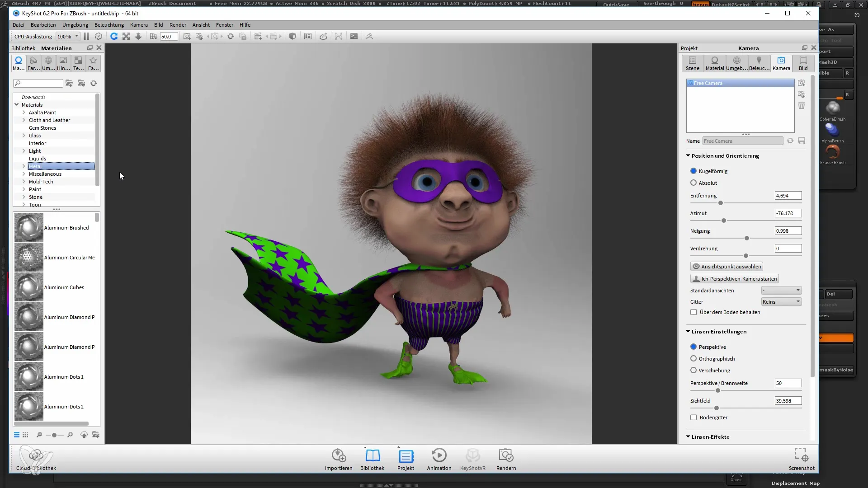This screenshot has height=488, width=868.
Task: Toggle Kugelförmig radio button in camera
Action: click(x=694, y=171)
